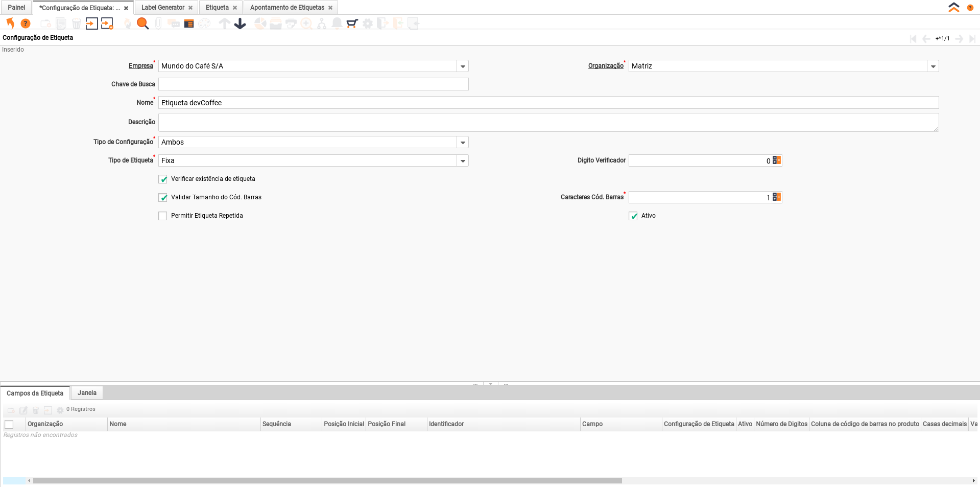Switch to the Label Generator tab
Screen dimensions: 980x487
pyautogui.click(x=163, y=8)
